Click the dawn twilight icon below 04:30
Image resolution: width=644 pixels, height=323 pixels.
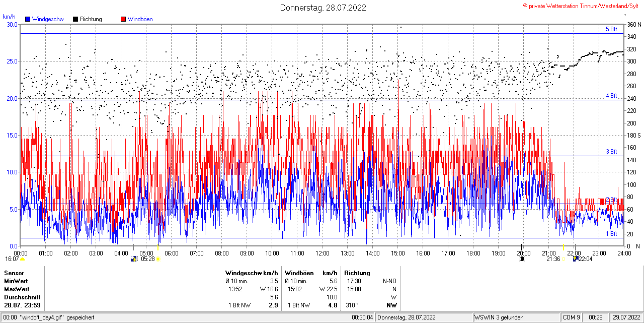point(134,259)
